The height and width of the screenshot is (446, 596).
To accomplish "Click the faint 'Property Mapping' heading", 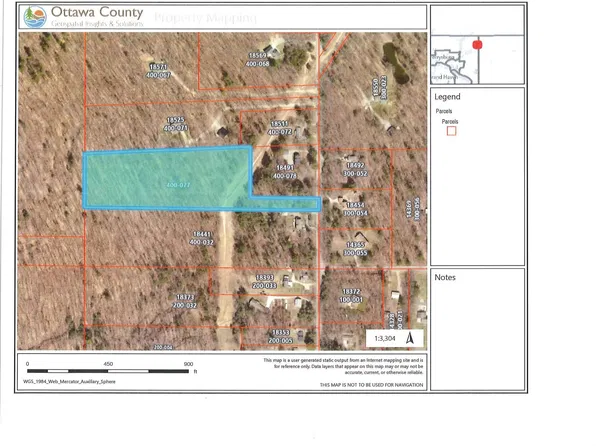I will [x=205, y=17].
